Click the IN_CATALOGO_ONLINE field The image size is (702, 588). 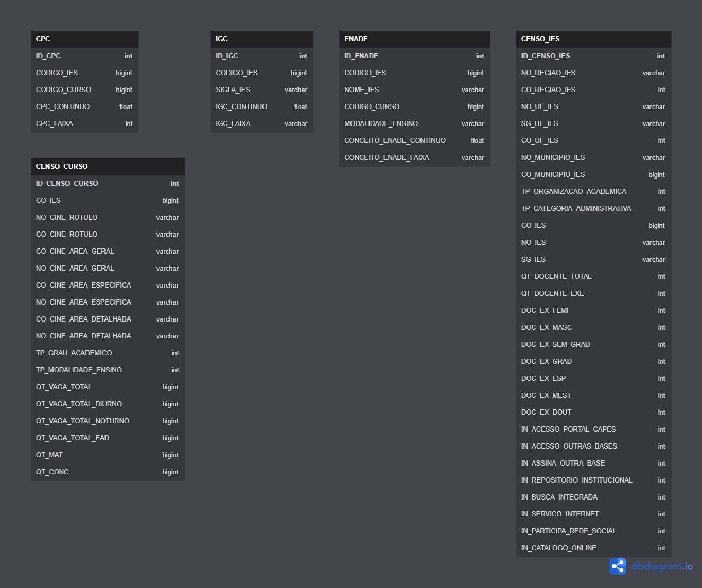click(x=594, y=548)
